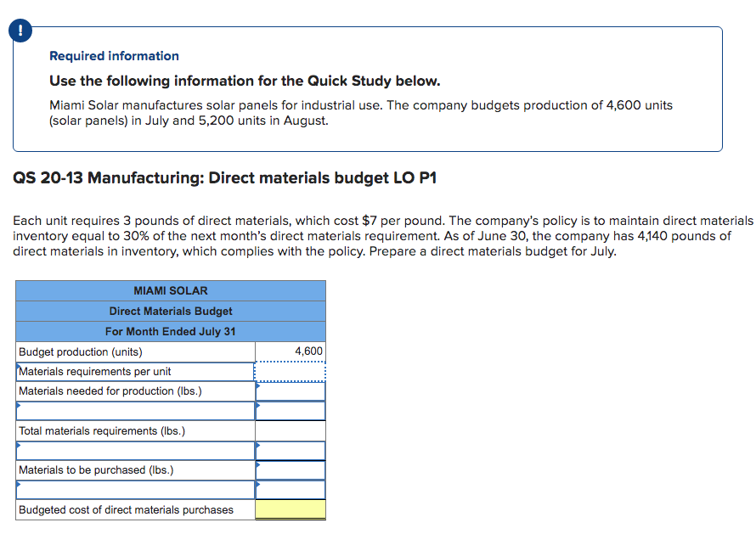Click the Materials needed for production value field
756x545 pixels.
[291, 391]
